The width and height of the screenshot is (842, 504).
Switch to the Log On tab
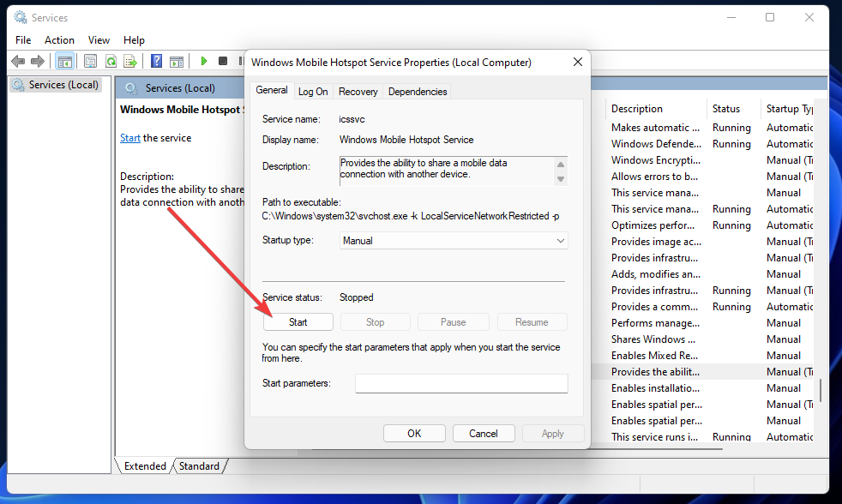click(x=313, y=91)
